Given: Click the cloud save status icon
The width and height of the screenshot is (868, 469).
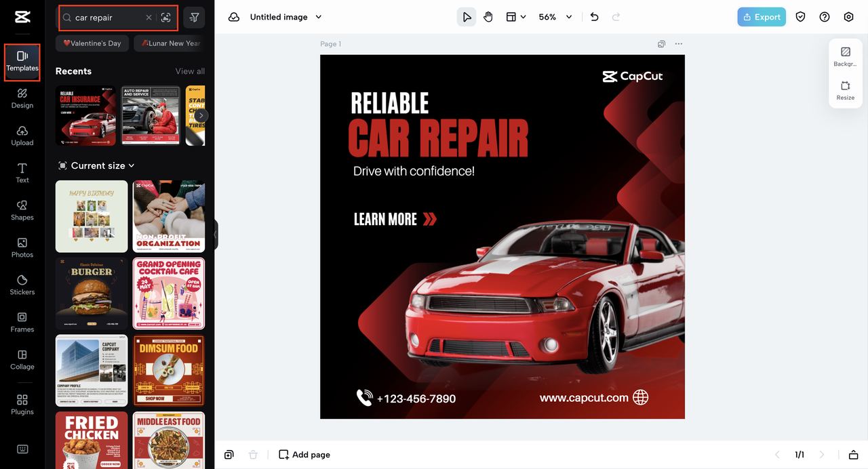Looking at the screenshot, I should pos(234,17).
